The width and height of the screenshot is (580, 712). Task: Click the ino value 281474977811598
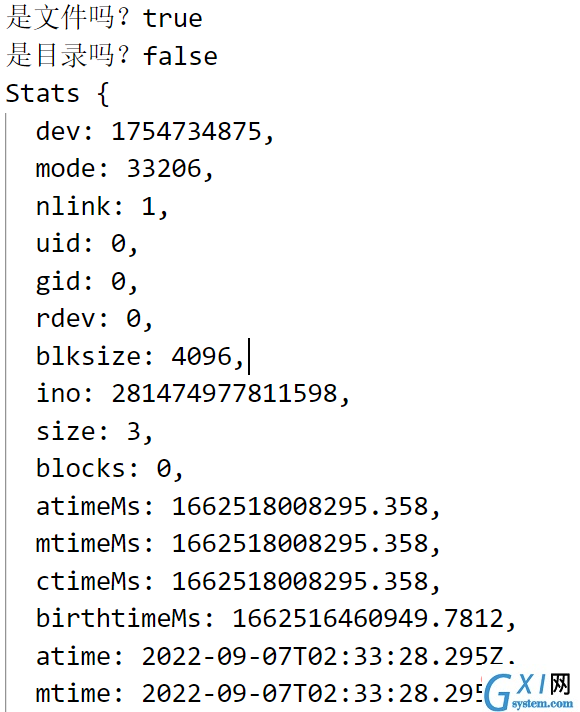224,394
